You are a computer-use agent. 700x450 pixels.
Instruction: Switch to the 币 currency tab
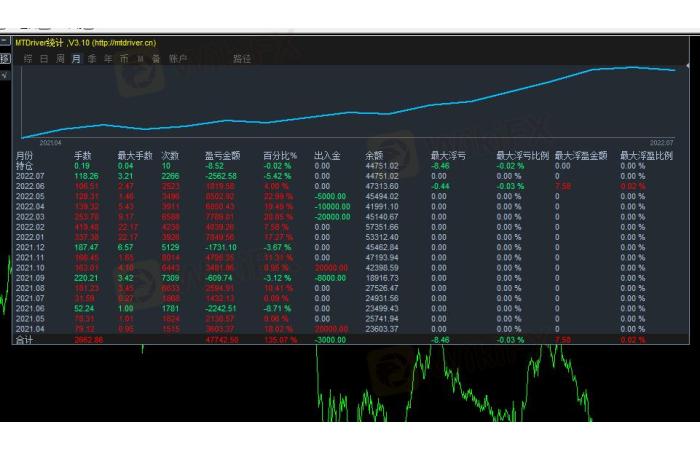point(124,59)
